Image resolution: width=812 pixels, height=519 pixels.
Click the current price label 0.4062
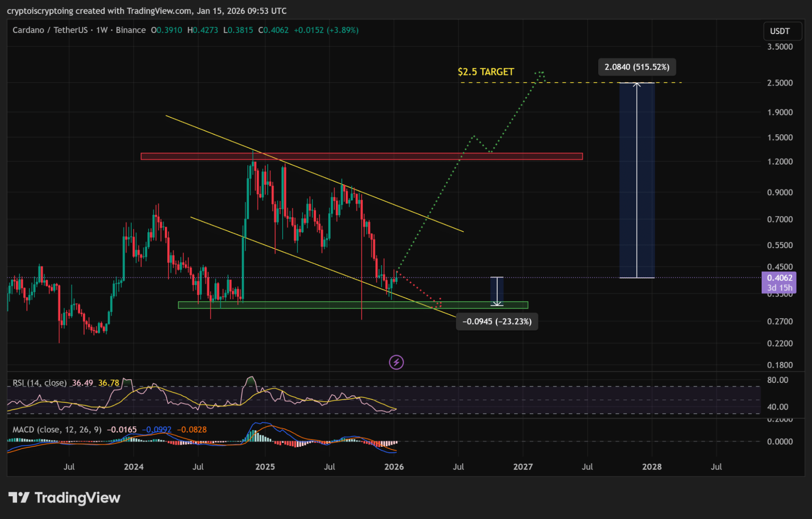coord(781,278)
